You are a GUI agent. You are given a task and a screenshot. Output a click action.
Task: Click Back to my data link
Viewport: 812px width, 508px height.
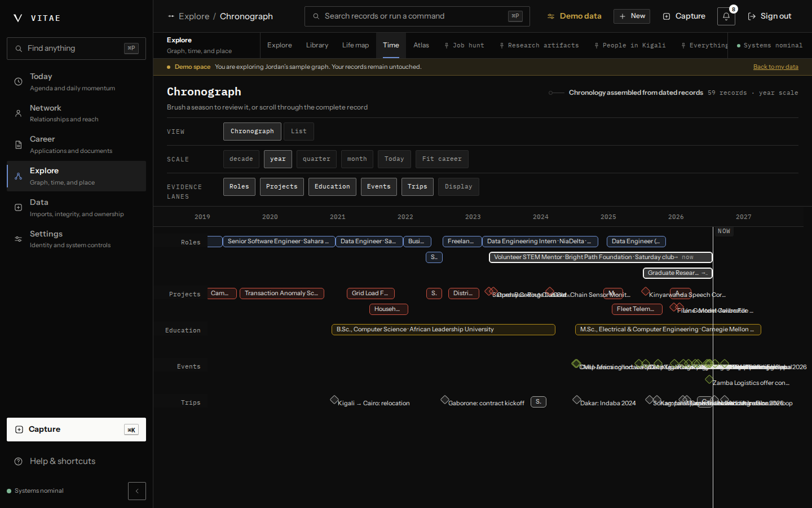coord(775,67)
